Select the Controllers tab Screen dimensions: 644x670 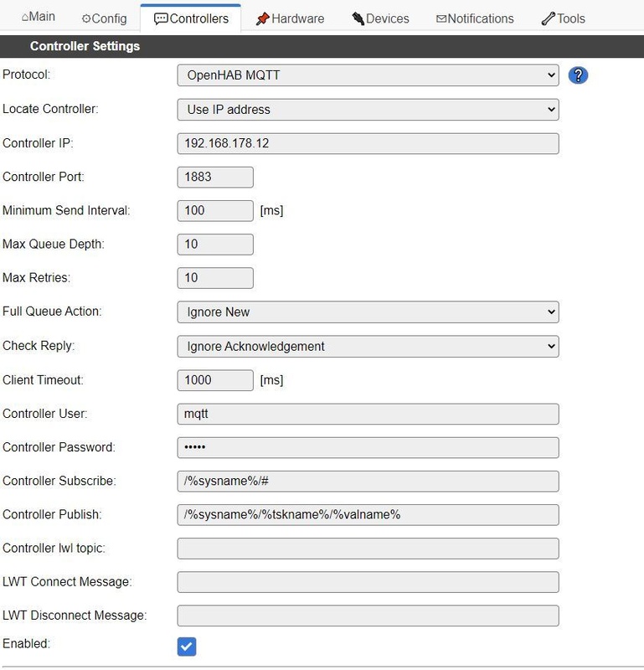[x=191, y=18]
